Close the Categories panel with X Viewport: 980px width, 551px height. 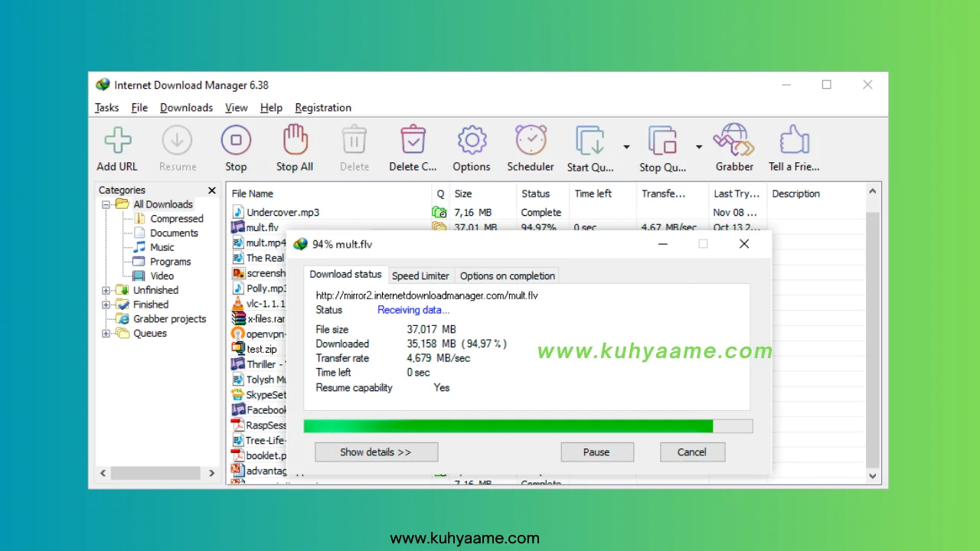coord(212,190)
